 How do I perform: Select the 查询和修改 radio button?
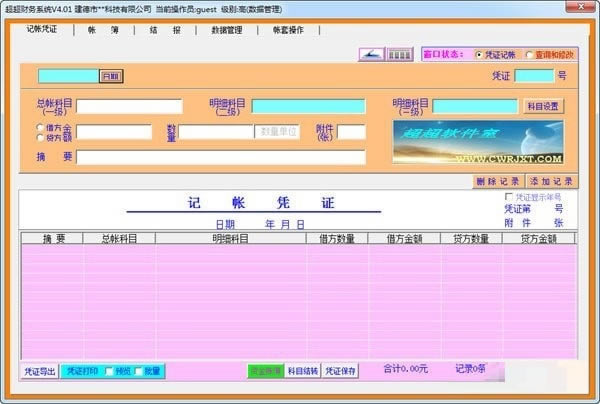[x=529, y=54]
